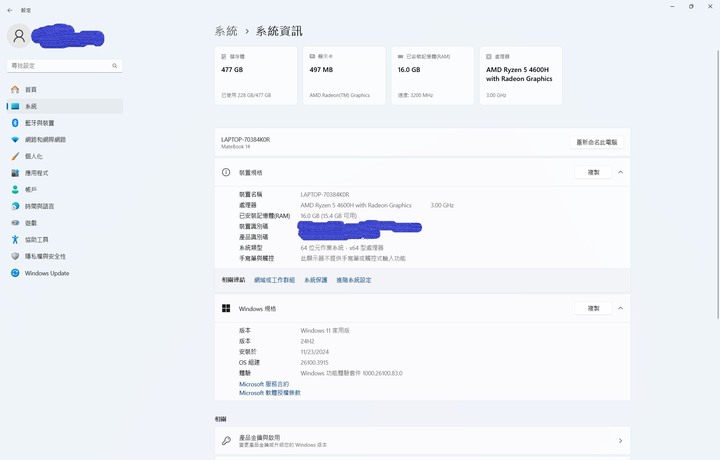Click 裝置名稱 value LAPTOP-70384K0R in specs
Viewport: 720px width, 460px height.
(325, 195)
